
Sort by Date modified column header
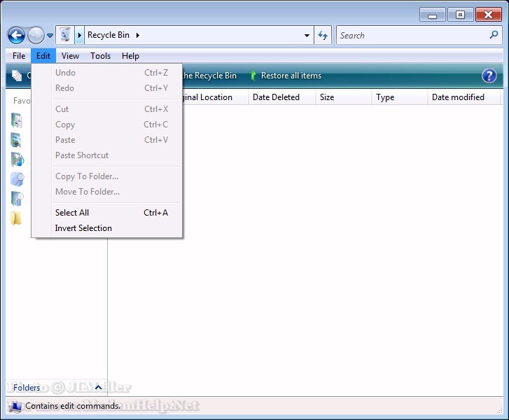(463, 97)
